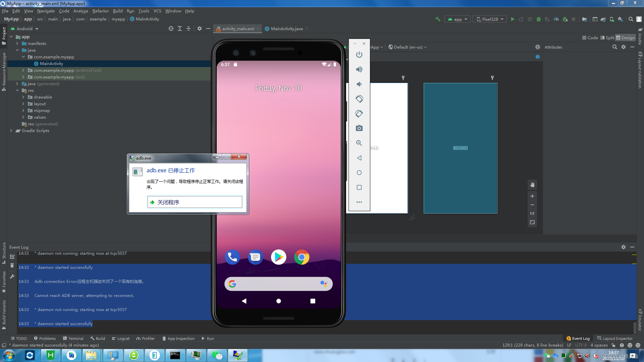Activate emulator zoom magnifier icon
The width and height of the screenshot is (644, 362).
pyautogui.click(x=359, y=143)
